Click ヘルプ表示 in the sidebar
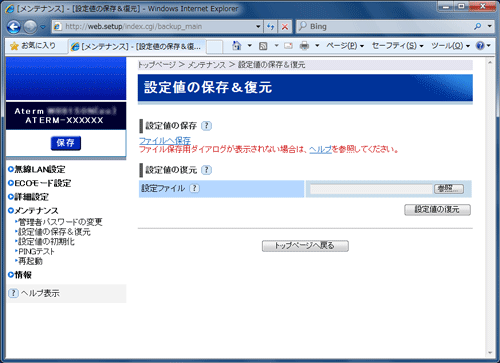 pyautogui.click(x=40, y=293)
